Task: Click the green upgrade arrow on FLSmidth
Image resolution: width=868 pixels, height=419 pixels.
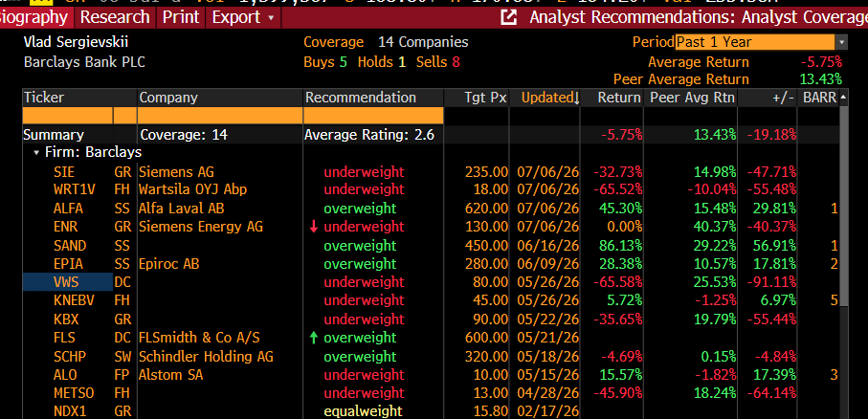Action: [313, 338]
